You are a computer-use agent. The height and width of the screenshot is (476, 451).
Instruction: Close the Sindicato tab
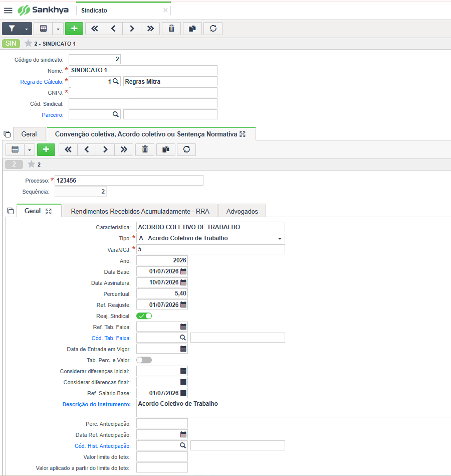click(x=165, y=10)
